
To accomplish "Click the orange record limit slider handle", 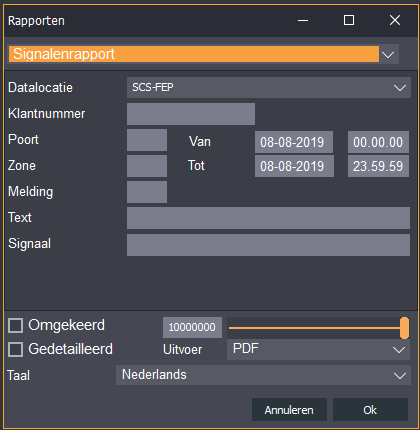I will click(404, 328).
